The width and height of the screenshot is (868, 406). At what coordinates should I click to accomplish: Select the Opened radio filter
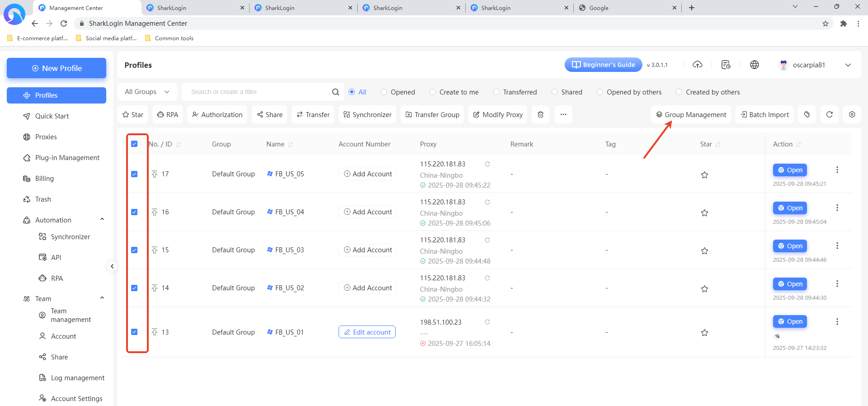[x=384, y=92]
